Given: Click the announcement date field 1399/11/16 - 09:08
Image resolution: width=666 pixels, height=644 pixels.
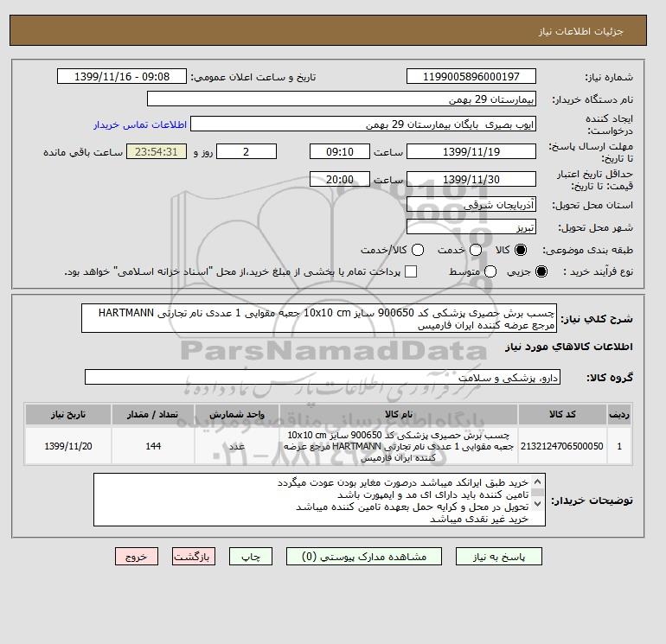Looking at the screenshot, I should (122, 76).
